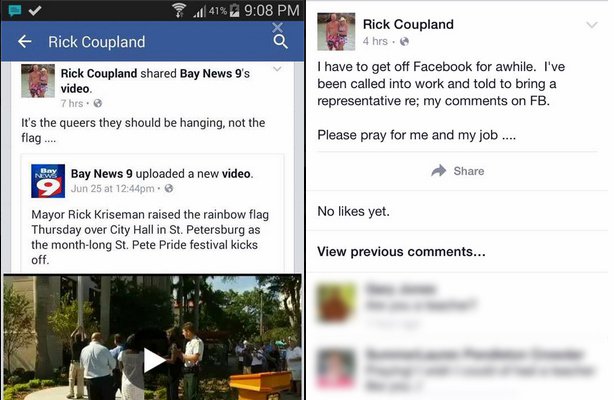Viewport: 614px width, 400px height.
Task: Open the Bay News 9 page name link
Action: (x=101, y=174)
